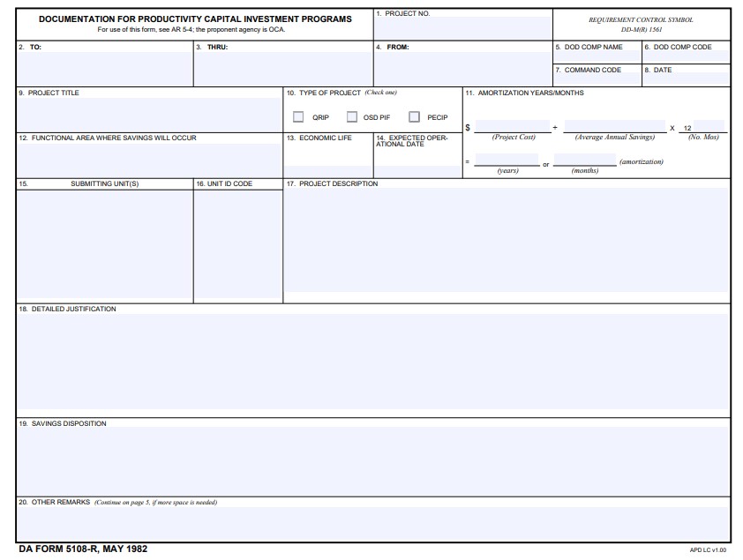Click the Other Remarks text area
The height and width of the screenshot is (560, 743).
(x=373, y=523)
